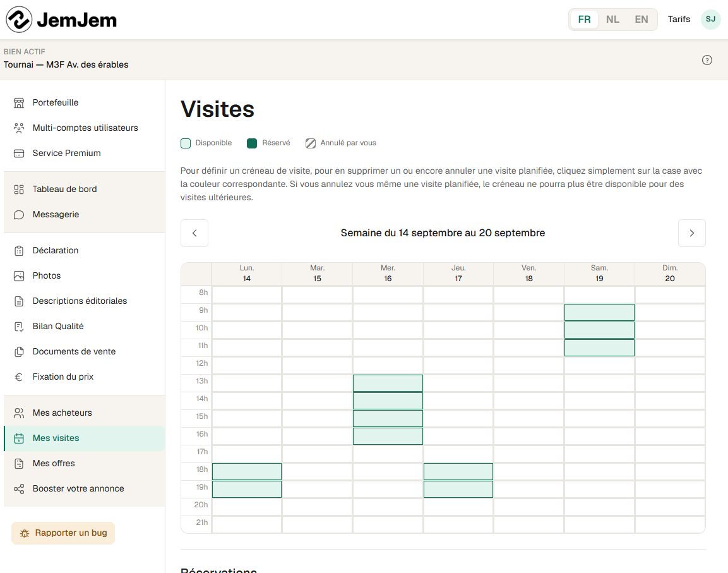Toggle the Wednesday 16 13h available slot
The width and height of the screenshot is (728, 573).
point(388,383)
